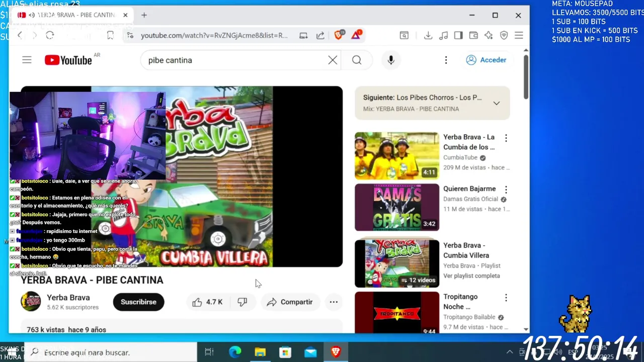Open the browser share icon in address bar
Screen dimensions: 644x362
(320, 35)
